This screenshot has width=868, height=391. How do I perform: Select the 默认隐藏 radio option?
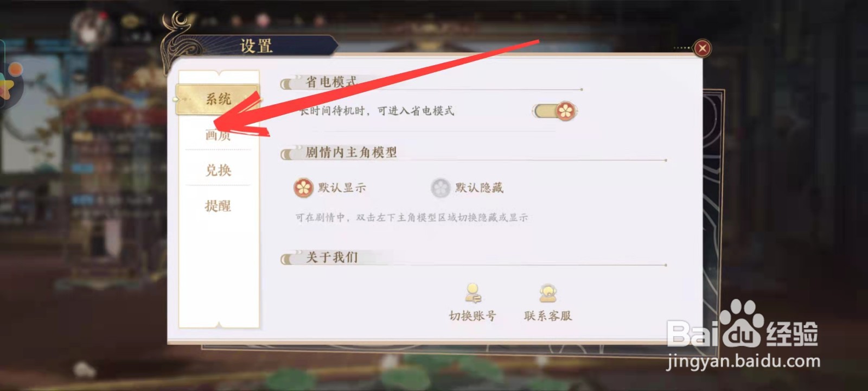point(441,188)
